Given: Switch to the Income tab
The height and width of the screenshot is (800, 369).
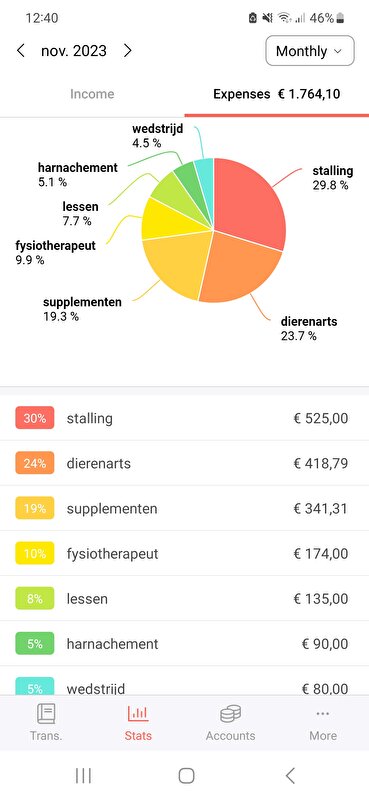Looking at the screenshot, I should click(92, 94).
